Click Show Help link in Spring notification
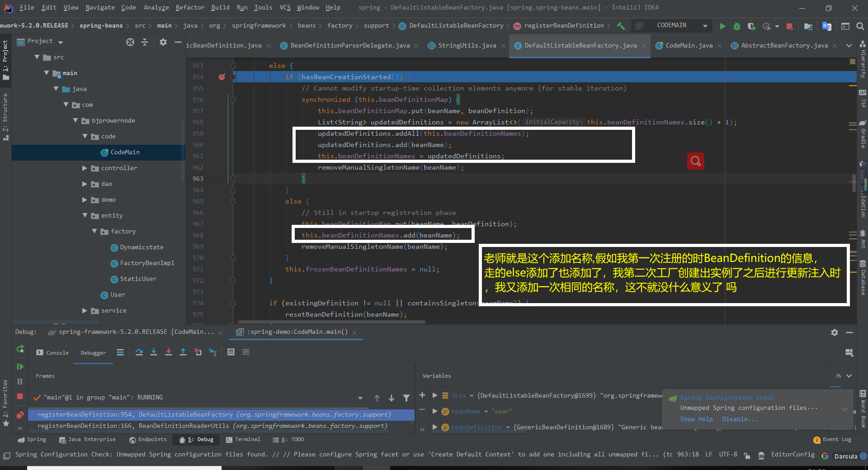868x470 pixels. tap(696, 419)
